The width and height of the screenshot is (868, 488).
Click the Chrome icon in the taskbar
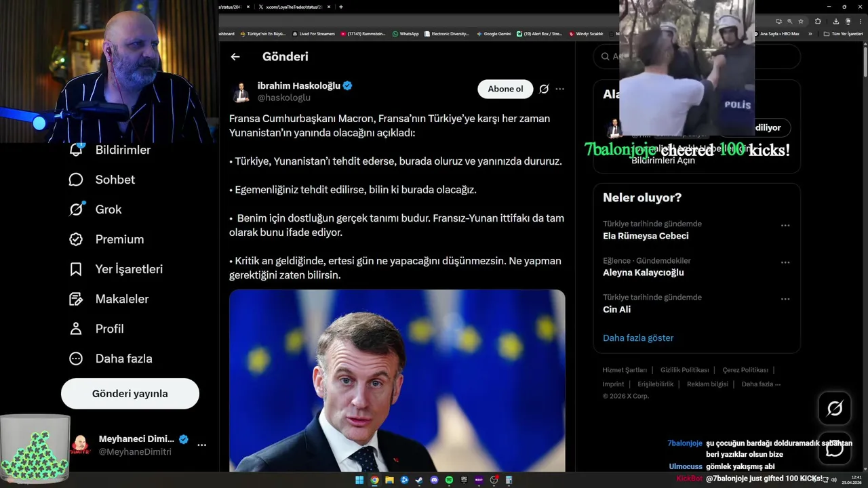374,480
